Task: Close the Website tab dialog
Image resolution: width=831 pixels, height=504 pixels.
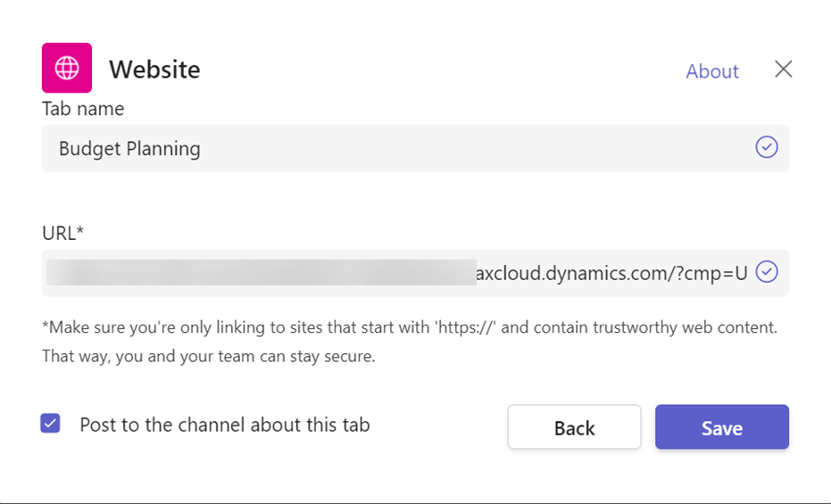Action: (x=783, y=70)
